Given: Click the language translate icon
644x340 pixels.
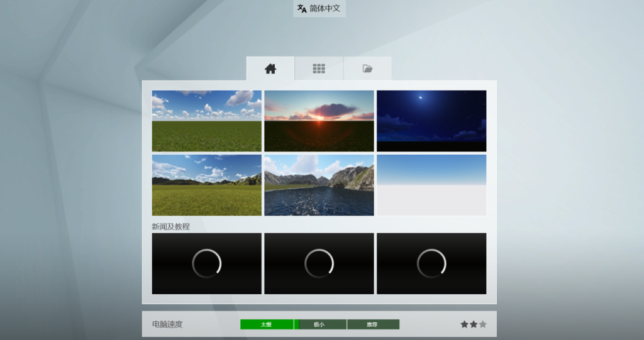Looking at the screenshot, I should coord(302,9).
